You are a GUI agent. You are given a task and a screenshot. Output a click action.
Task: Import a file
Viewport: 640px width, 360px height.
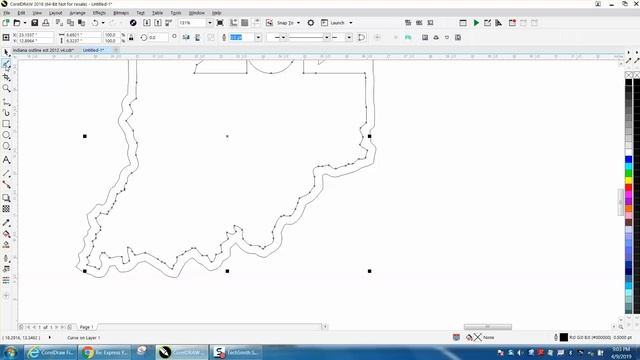pos(147,23)
